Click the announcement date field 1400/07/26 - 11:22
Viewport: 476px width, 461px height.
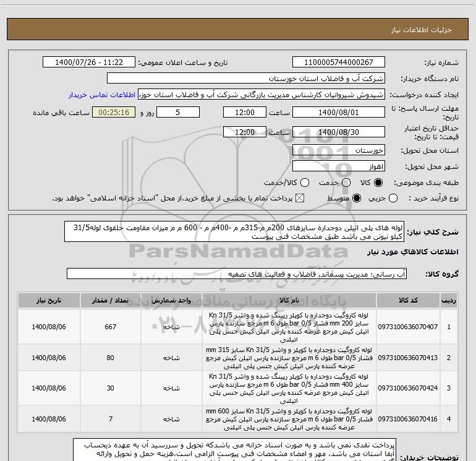pos(89,62)
